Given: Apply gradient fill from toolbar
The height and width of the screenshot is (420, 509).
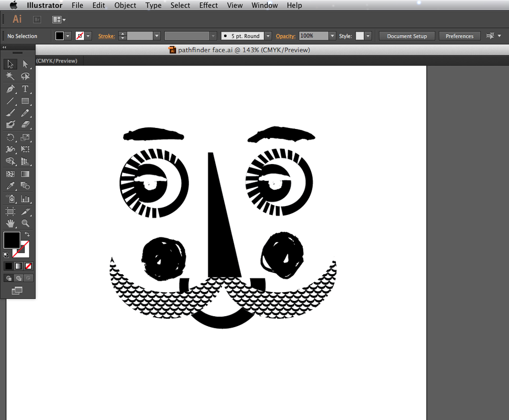Looking at the screenshot, I should (x=17, y=266).
